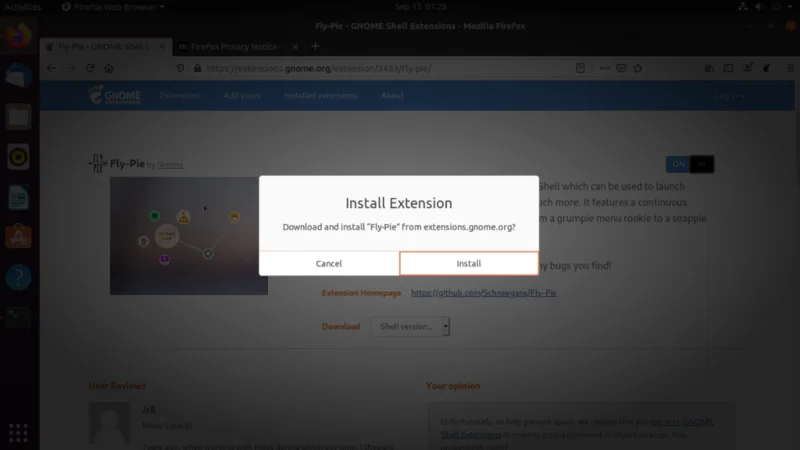Click the Fly-Pie screenshot preview
The width and height of the screenshot is (800, 450).
(x=189, y=236)
